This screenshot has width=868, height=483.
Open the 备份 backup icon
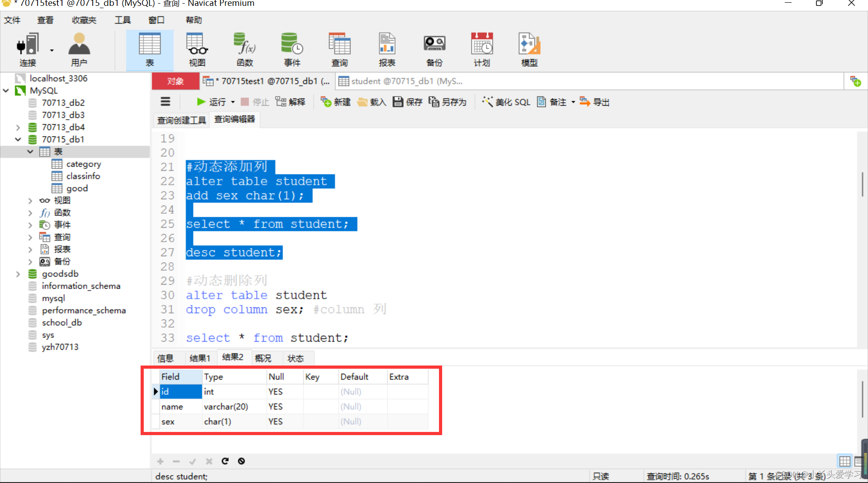pos(434,50)
